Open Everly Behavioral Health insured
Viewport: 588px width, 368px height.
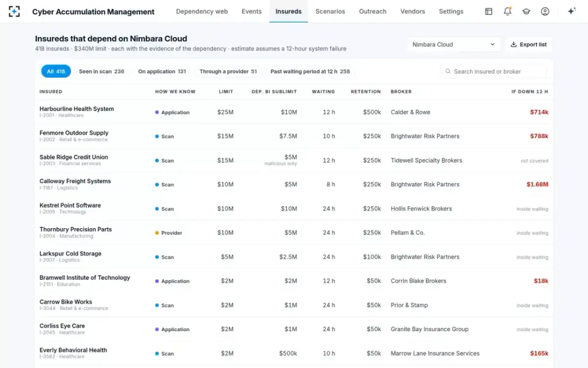73,350
